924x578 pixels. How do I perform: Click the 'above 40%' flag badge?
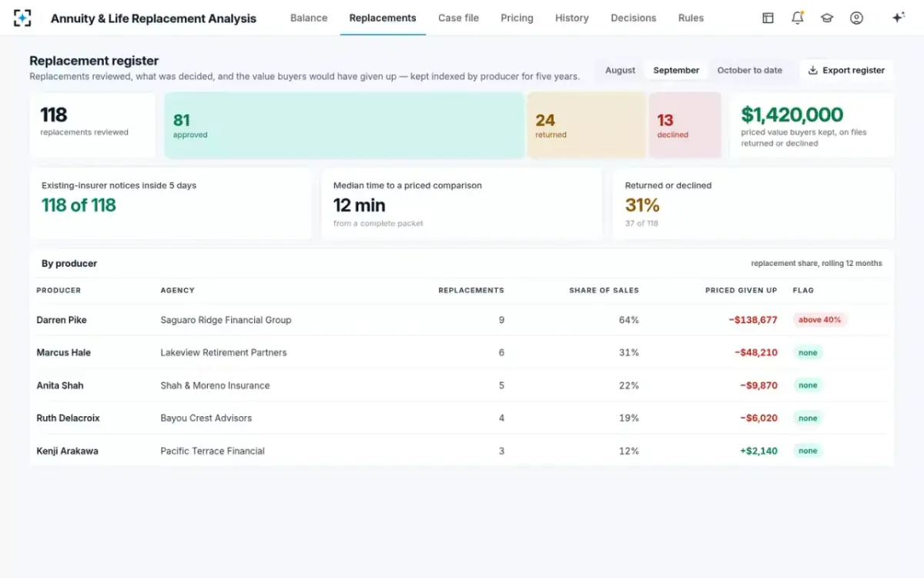(820, 320)
